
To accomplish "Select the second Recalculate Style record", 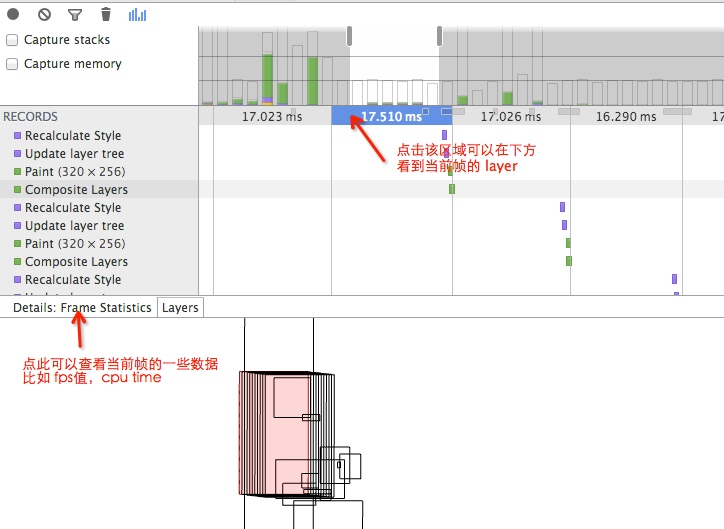I will [x=99, y=207].
